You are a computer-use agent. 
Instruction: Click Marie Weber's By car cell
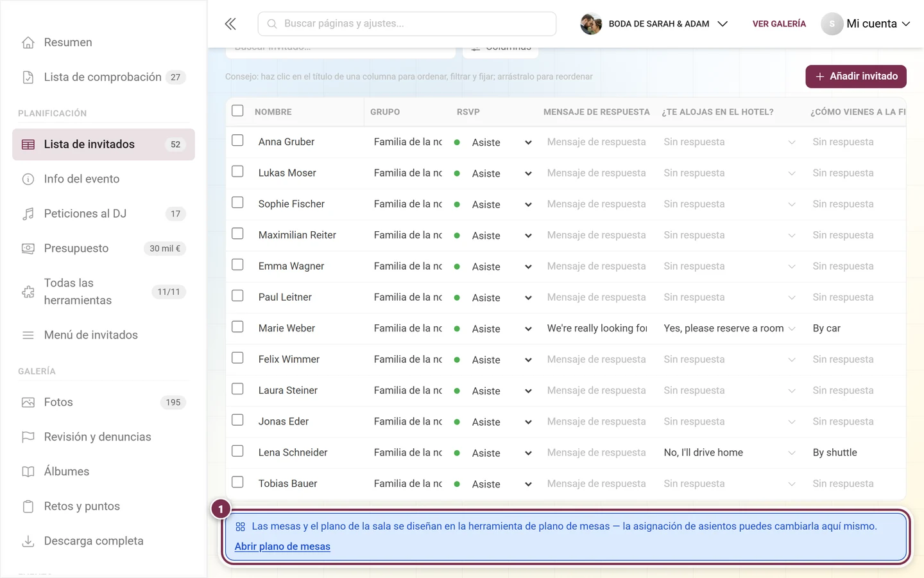pos(826,328)
